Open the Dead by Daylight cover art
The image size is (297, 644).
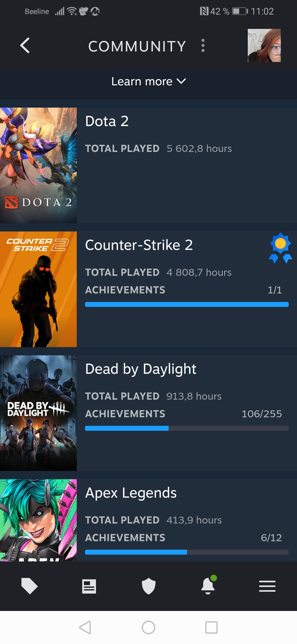(x=38, y=413)
